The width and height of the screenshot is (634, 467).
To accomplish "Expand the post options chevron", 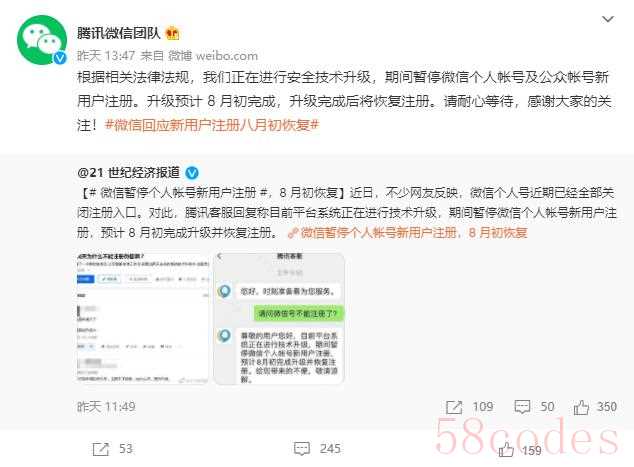I will pos(608,19).
